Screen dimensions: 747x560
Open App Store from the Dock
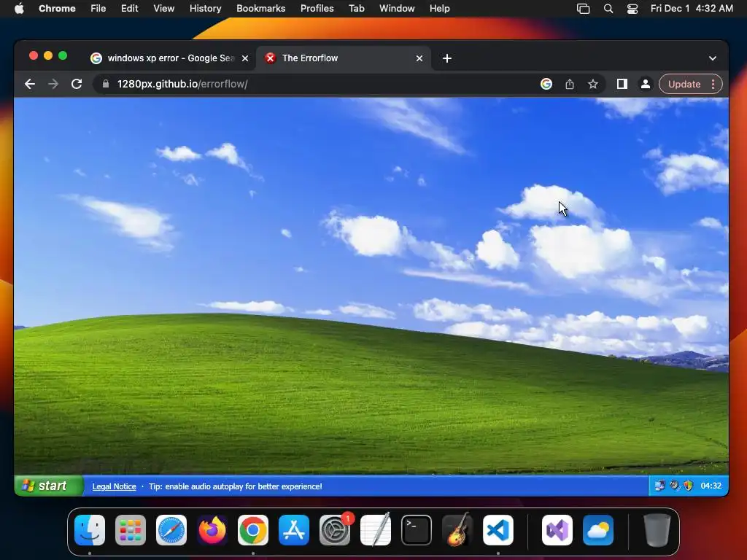[x=294, y=530]
